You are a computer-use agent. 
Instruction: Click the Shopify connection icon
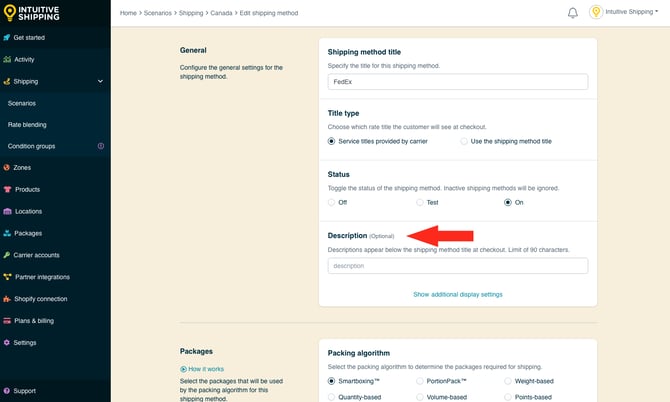7,299
